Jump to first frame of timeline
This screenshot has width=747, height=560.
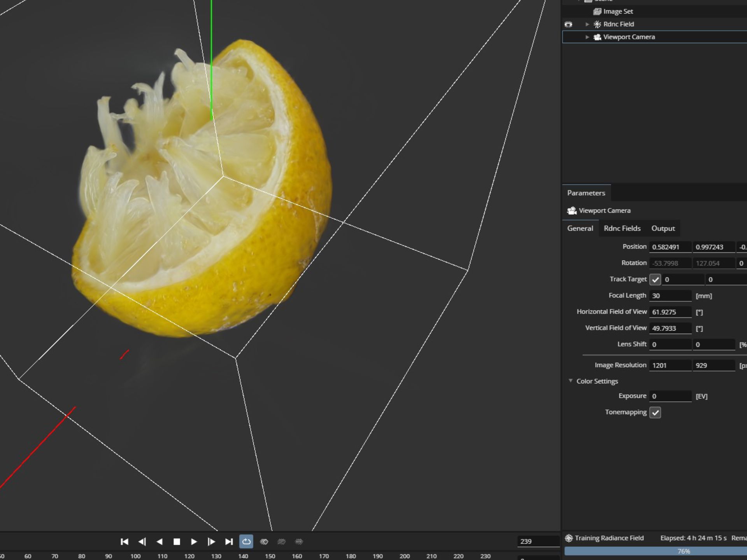(124, 541)
